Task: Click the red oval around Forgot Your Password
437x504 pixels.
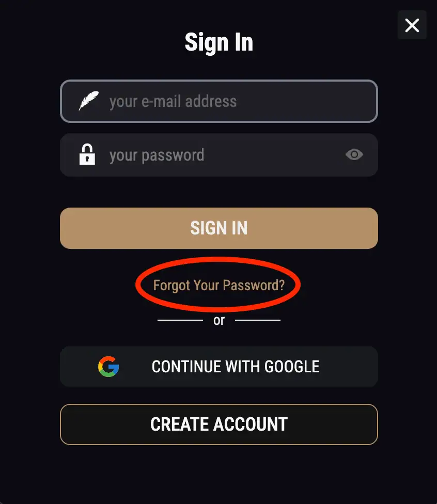Action: (217, 285)
